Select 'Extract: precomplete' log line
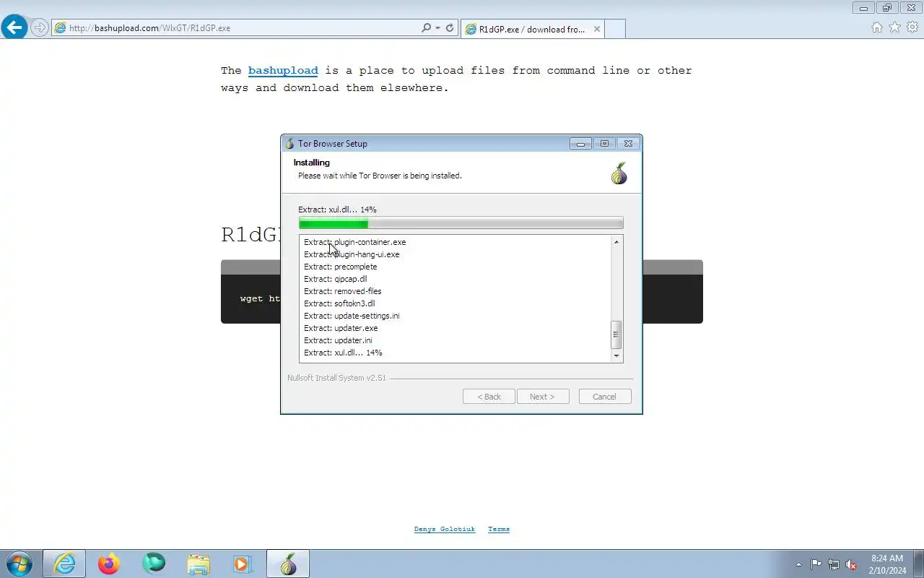 tap(340, 267)
